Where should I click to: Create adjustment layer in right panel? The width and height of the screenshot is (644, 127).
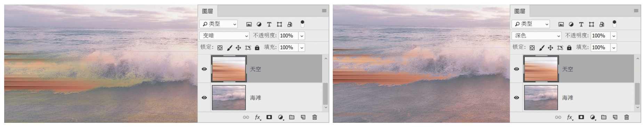pos(593,117)
